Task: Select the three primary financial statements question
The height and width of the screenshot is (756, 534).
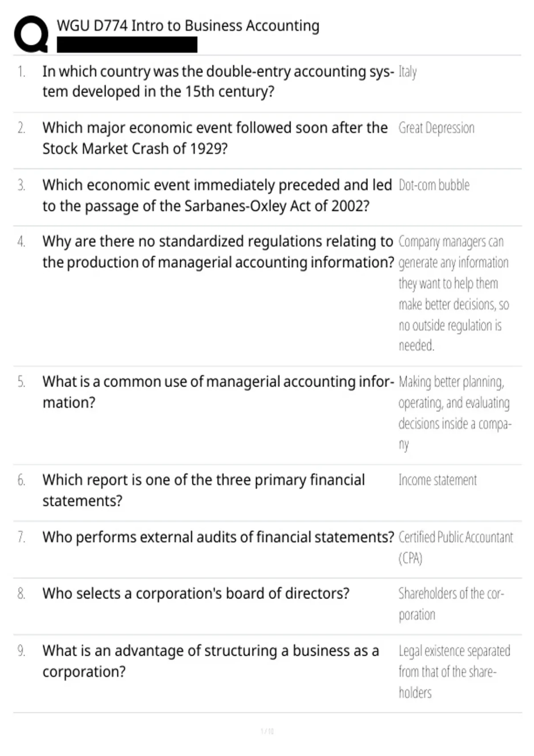Action: 203,490
